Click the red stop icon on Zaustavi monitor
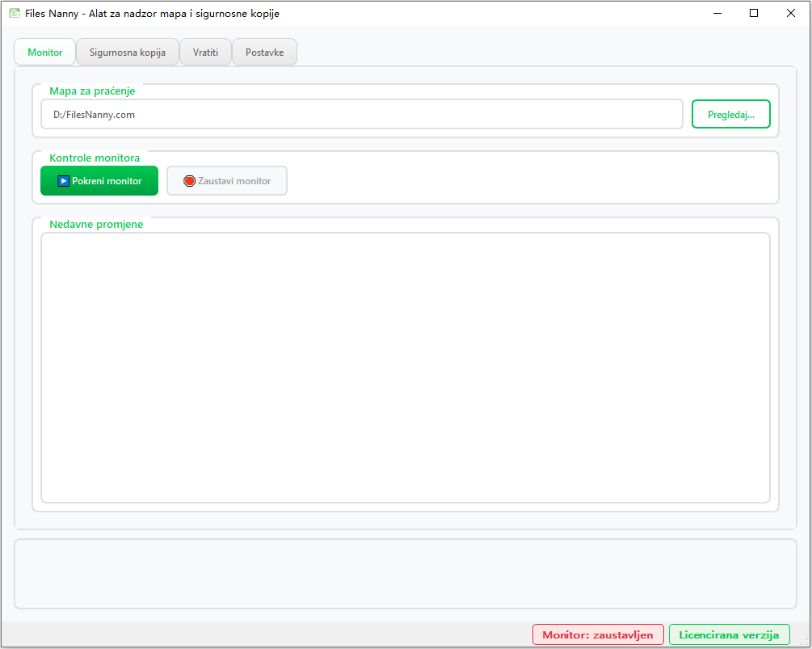The height and width of the screenshot is (649, 812). [x=188, y=180]
